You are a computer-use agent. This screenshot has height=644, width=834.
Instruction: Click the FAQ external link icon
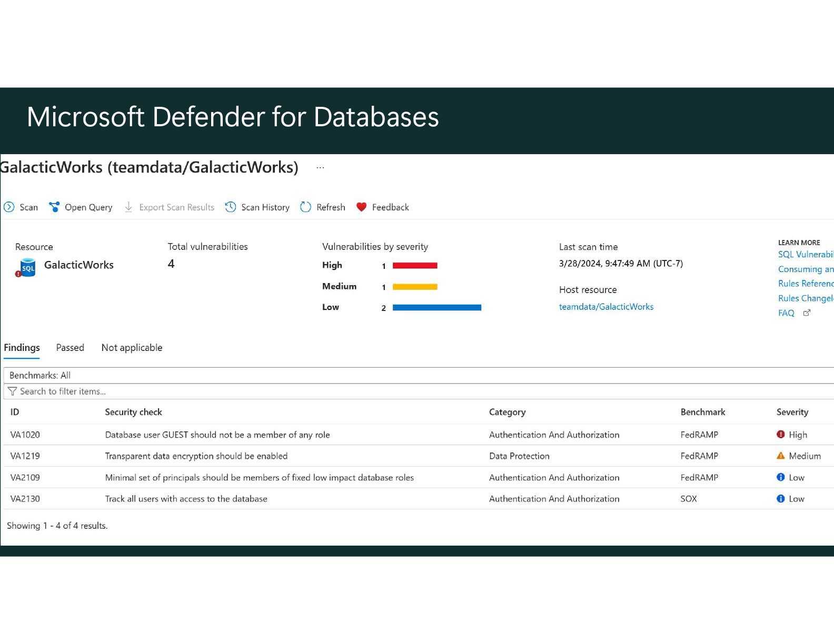pyautogui.click(x=807, y=313)
